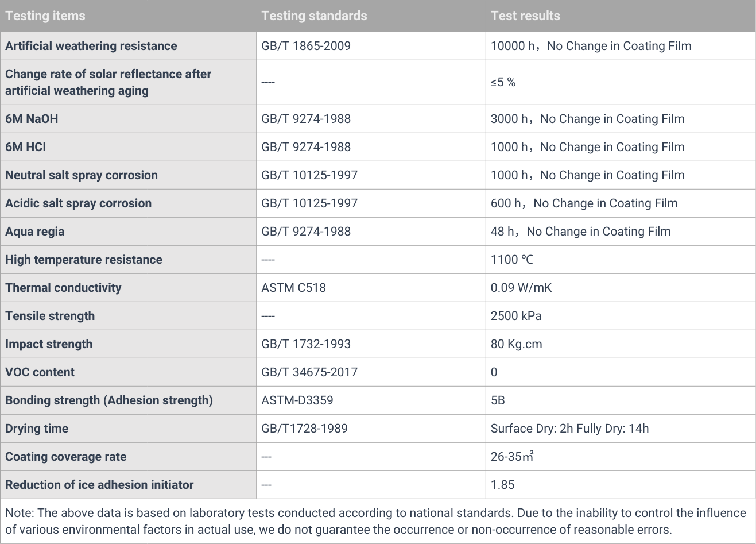Click the "Test results" column header
The width and height of the screenshot is (756, 544).
pos(525,16)
